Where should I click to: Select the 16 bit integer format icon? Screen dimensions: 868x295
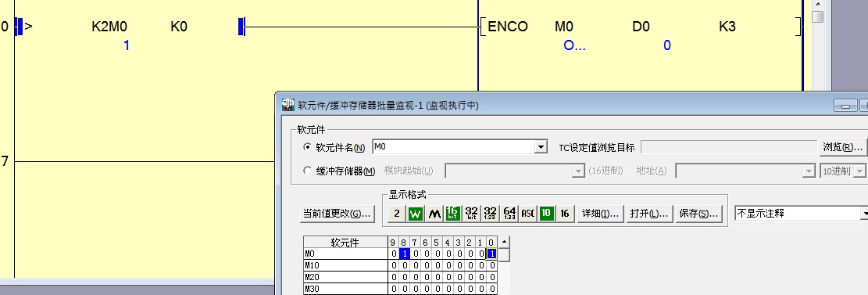(x=453, y=214)
